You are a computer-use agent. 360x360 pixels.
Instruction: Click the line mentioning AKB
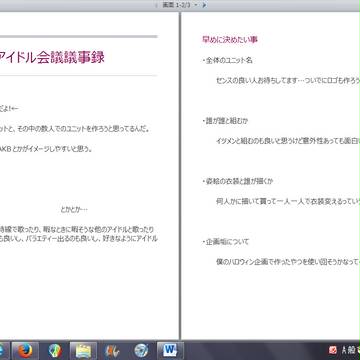tap(46, 149)
